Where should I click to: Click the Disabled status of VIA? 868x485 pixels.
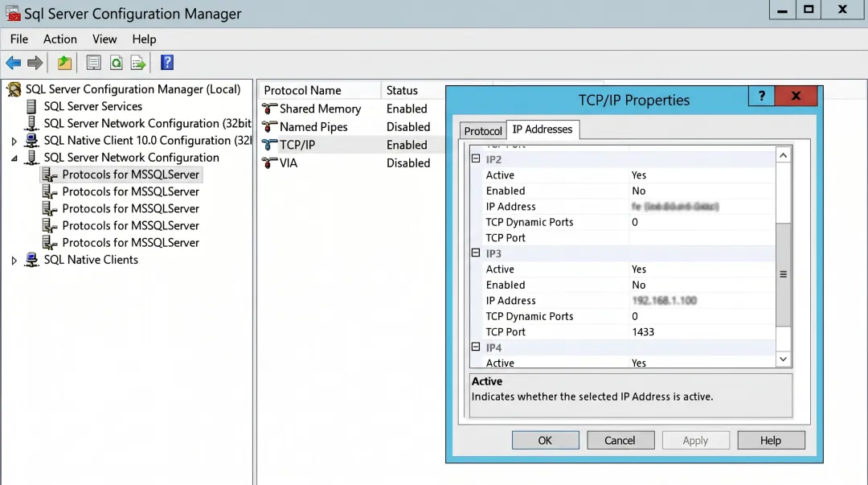point(408,163)
